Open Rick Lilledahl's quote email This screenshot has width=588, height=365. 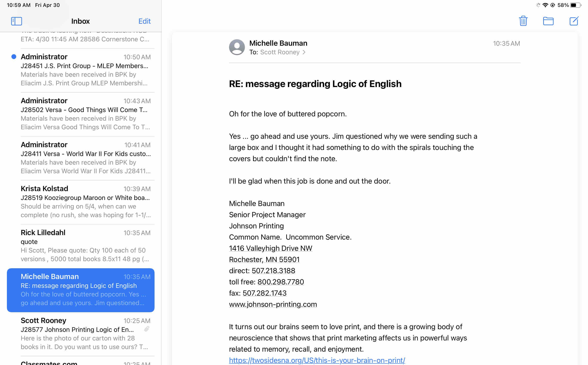[x=85, y=245]
